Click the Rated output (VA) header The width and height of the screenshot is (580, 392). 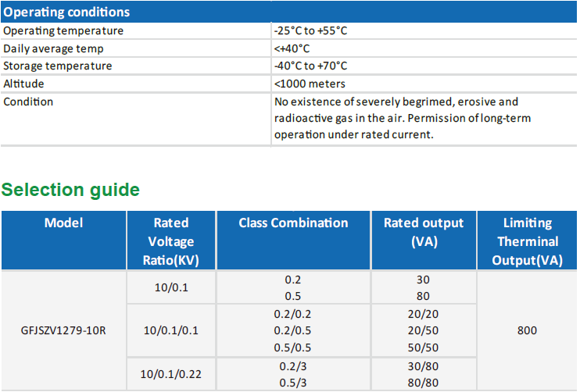(x=423, y=232)
